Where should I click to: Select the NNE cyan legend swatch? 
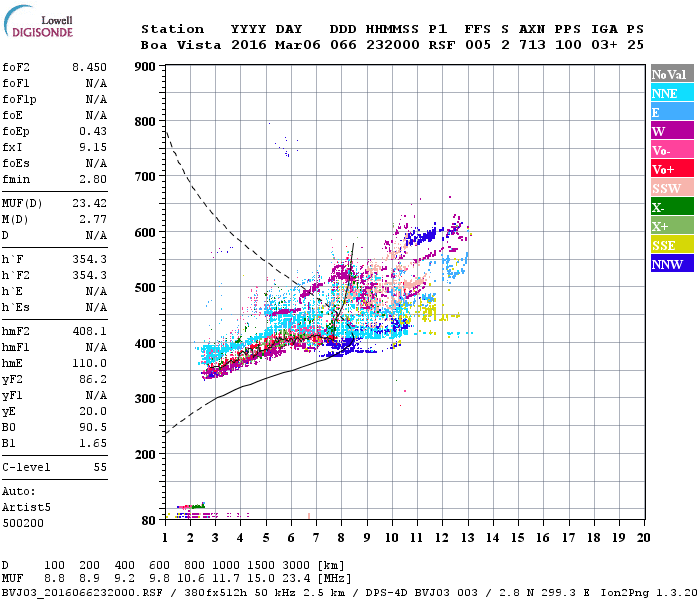pos(672,93)
